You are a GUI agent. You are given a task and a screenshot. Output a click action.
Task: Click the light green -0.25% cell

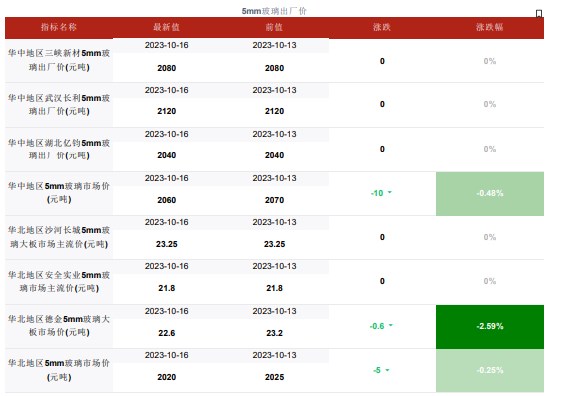click(x=490, y=370)
